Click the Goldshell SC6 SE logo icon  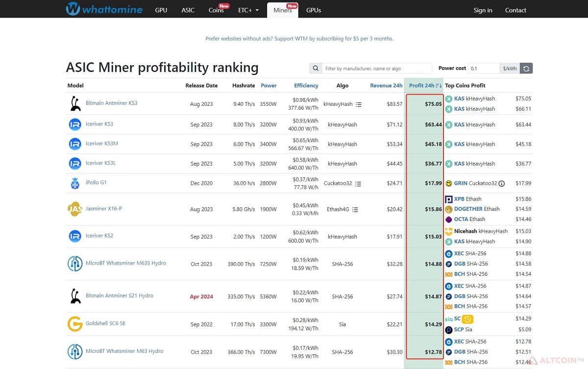pyautogui.click(x=75, y=324)
